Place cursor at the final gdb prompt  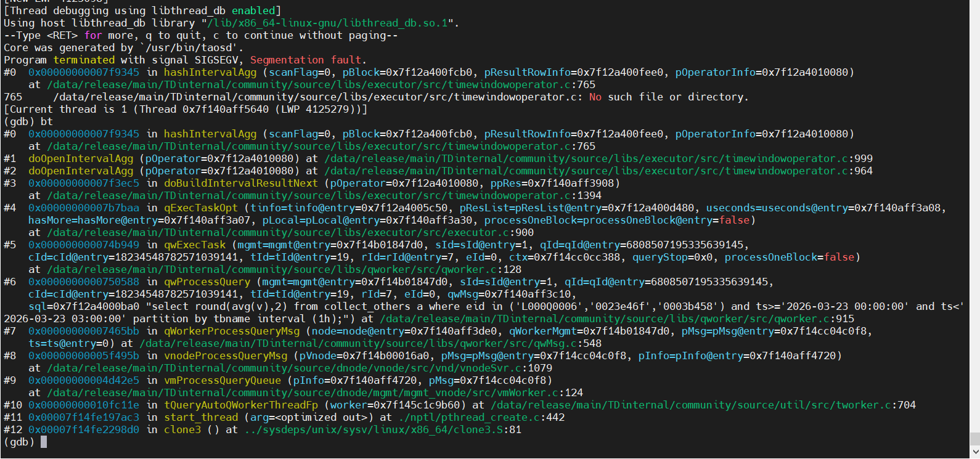44,442
